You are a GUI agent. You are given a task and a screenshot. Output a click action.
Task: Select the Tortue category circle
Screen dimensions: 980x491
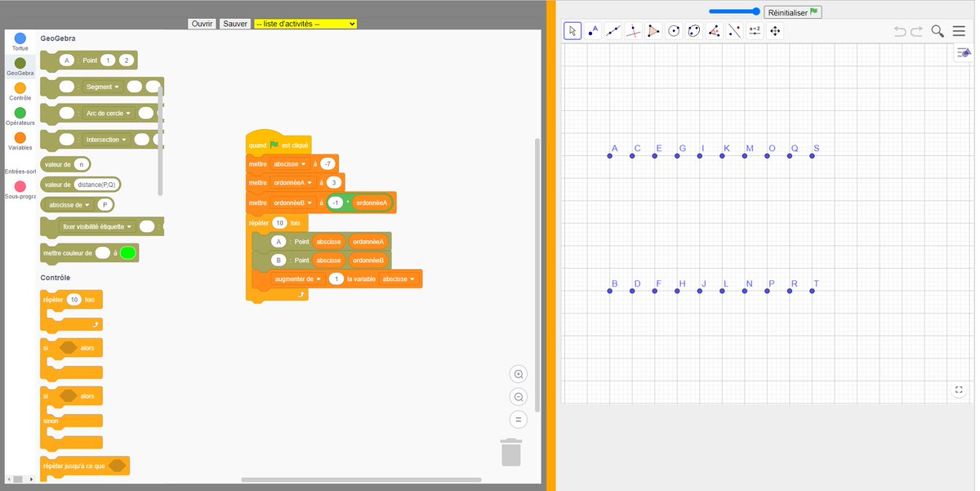point(20,38)
